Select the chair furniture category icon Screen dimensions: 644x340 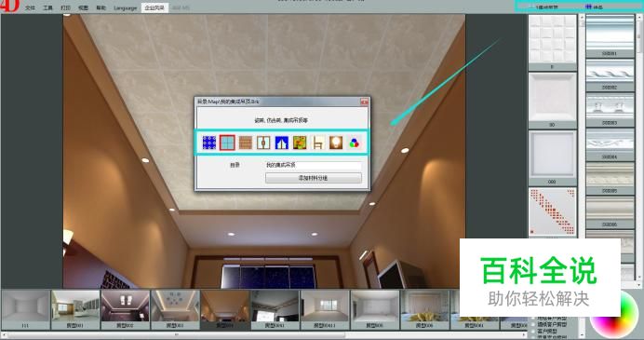[318, 143]
